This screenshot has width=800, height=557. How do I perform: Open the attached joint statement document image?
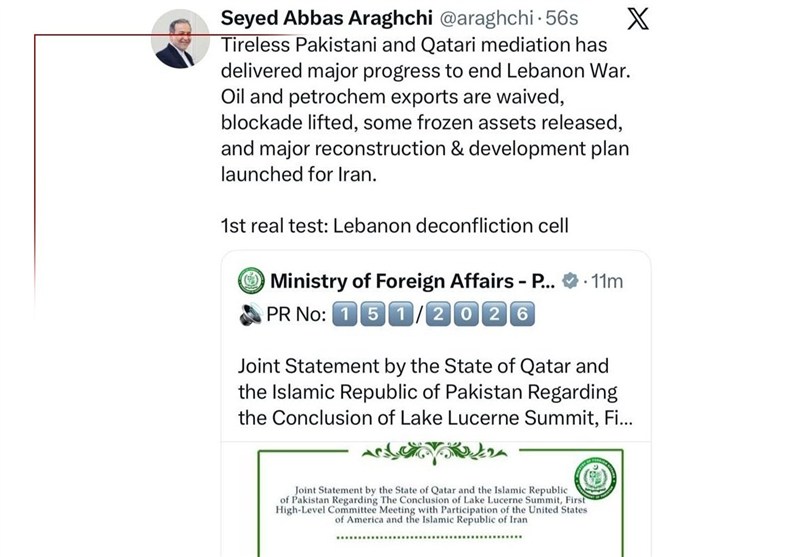(x=436, y=499)
